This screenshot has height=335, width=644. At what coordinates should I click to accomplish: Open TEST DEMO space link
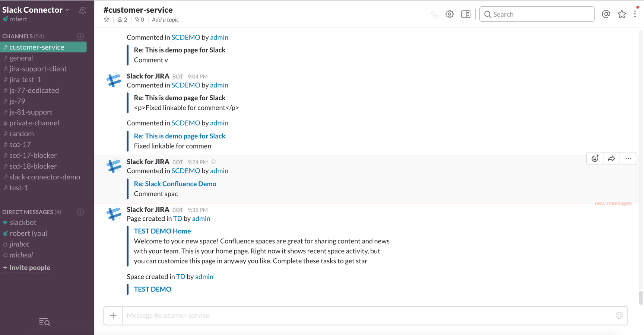pyautogui.click(x=152, y=289)
